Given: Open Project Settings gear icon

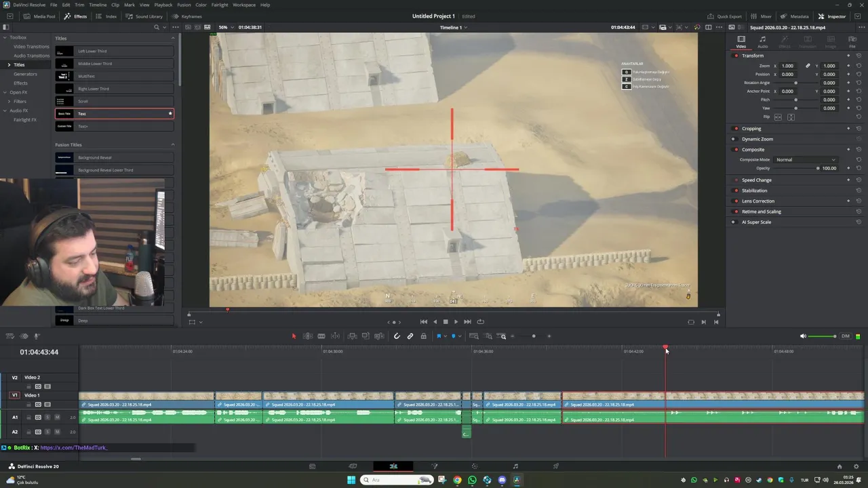Looking at the screenshot, I should pyautogui.click(x=857, y=466).
